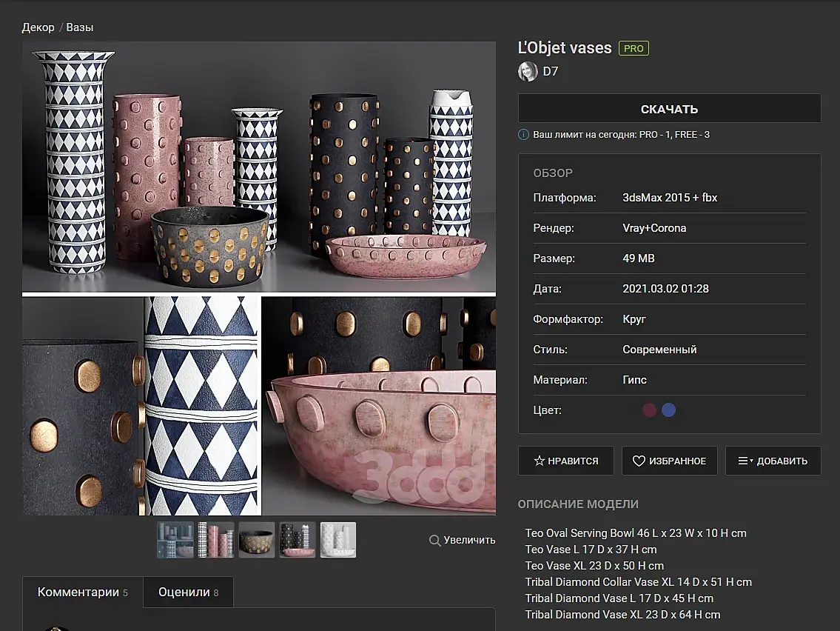Click the Teo Oval Serving Bowl description line
The image size is (840, 631).
[x=635, y=533]
